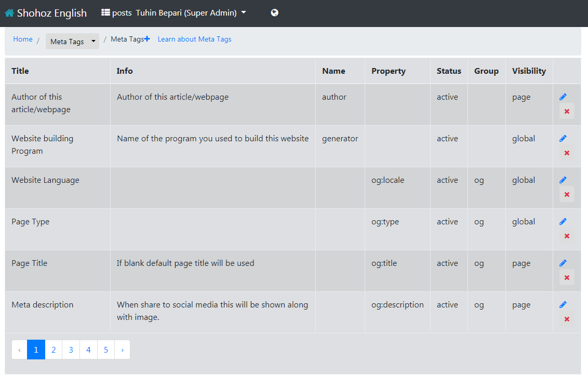Viewport: 588px width, 389px height.
Task: Open the Learn about Meta Tags link
Action: pos(194,39)
